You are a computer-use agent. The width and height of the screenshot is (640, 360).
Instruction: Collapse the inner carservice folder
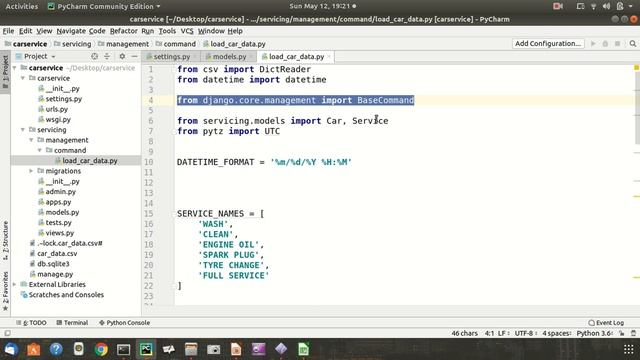(x=23, y=78)
